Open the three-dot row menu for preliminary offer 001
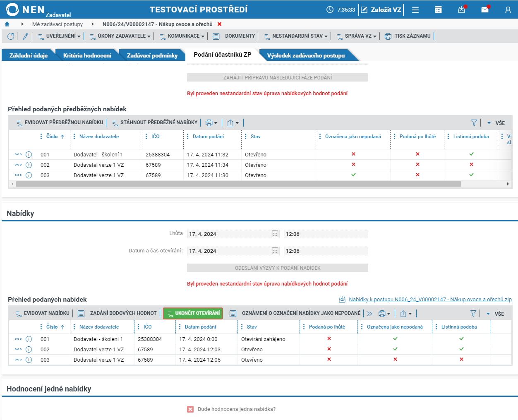Image resolution: width=518 pixels, height=420 pixels. pyautogui.click(x=18, y=155)
